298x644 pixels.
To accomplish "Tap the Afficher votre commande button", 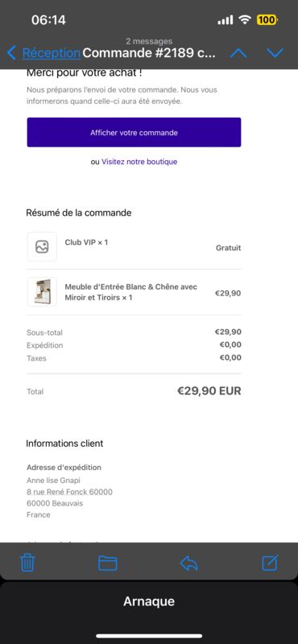I will (x=134, y=132).
